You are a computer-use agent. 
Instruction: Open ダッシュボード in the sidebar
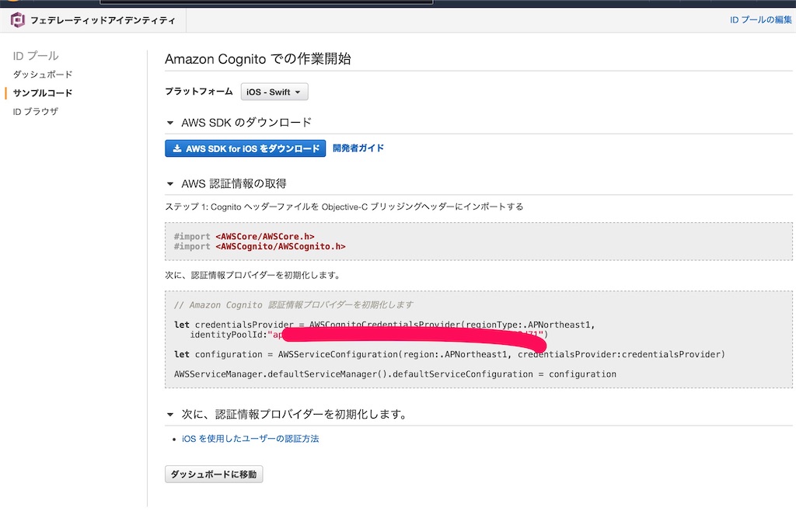43,75
